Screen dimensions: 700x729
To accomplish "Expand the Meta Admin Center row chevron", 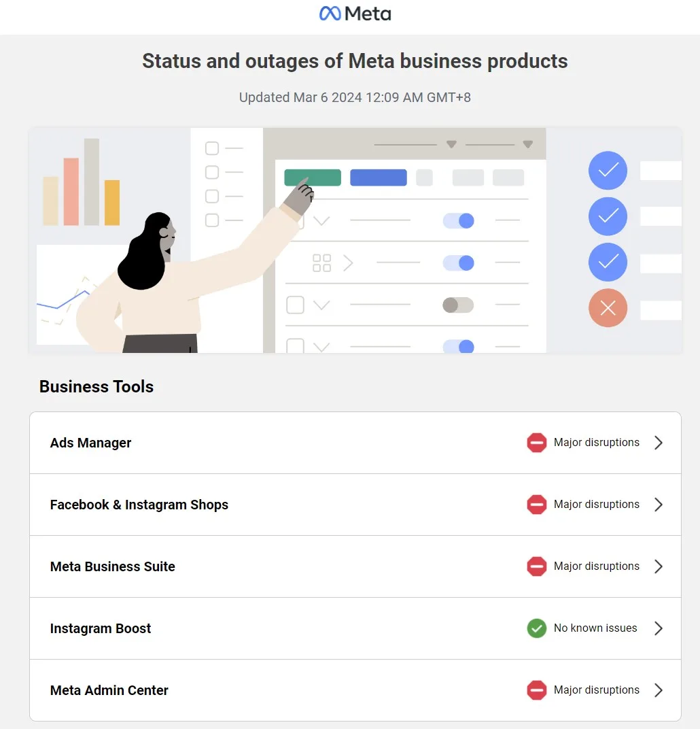I will pyautogui.click(x=658, y=690).
